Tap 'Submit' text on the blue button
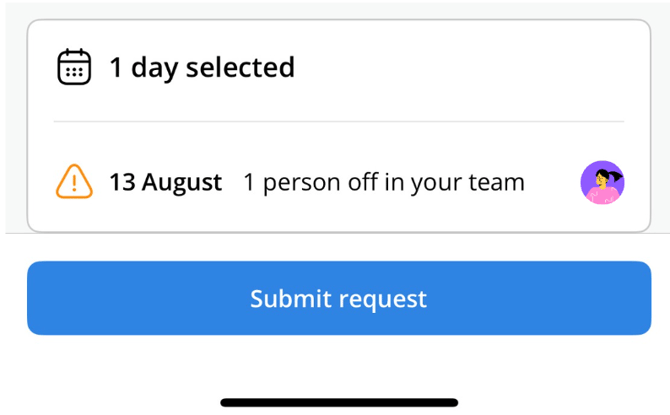 click(291, 298)
